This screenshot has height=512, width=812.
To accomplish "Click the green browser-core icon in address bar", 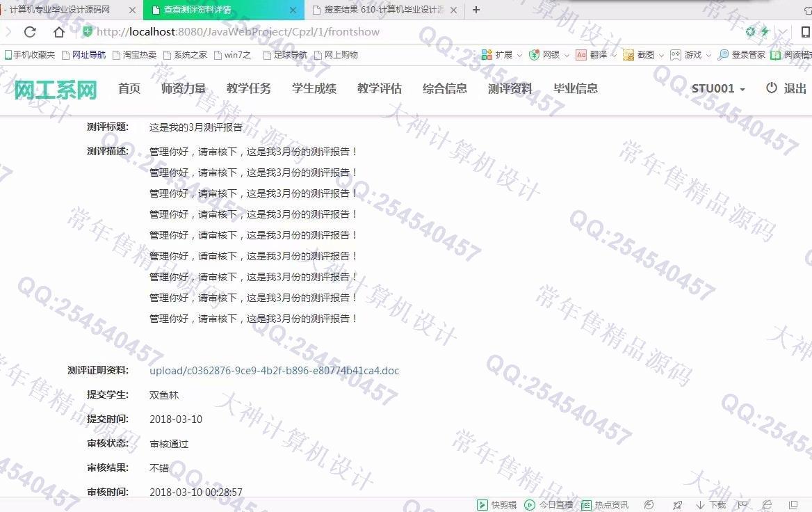I will tap(750, 31).
